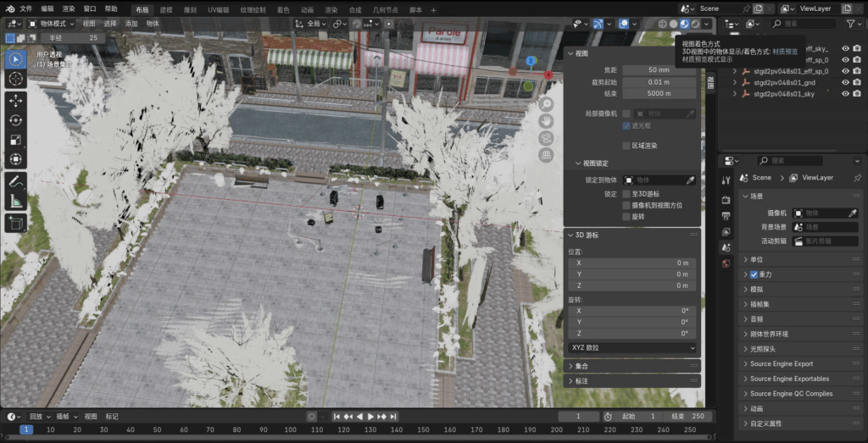Select the Scale tool
Viewport: 868px width, 443px height.
16,140
